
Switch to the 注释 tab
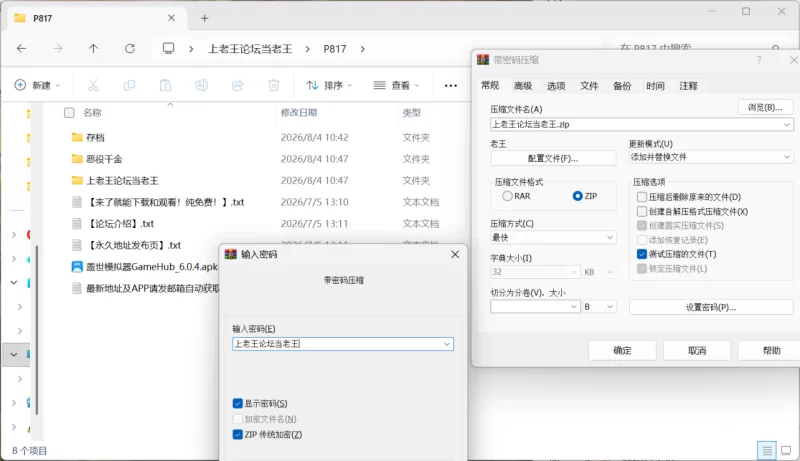point(688,86)
